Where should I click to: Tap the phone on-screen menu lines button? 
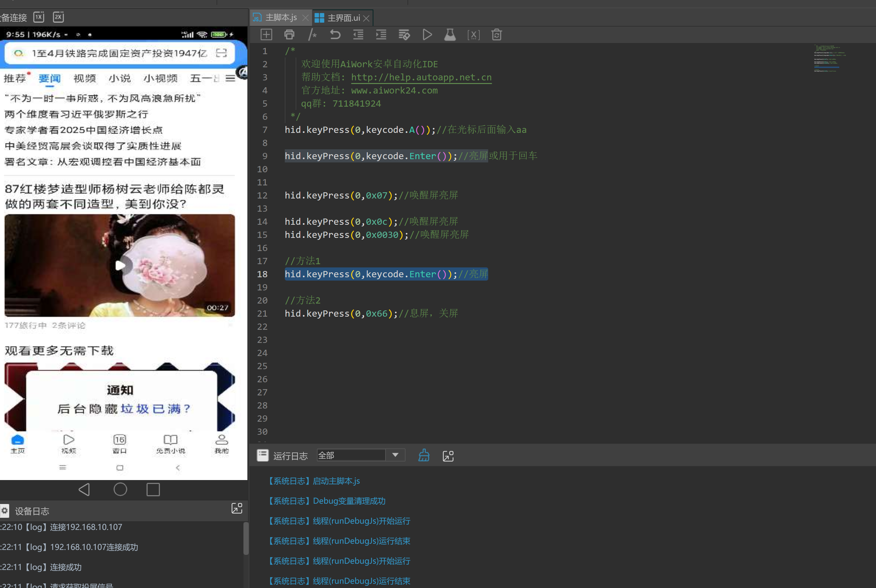tap(63, 467)
